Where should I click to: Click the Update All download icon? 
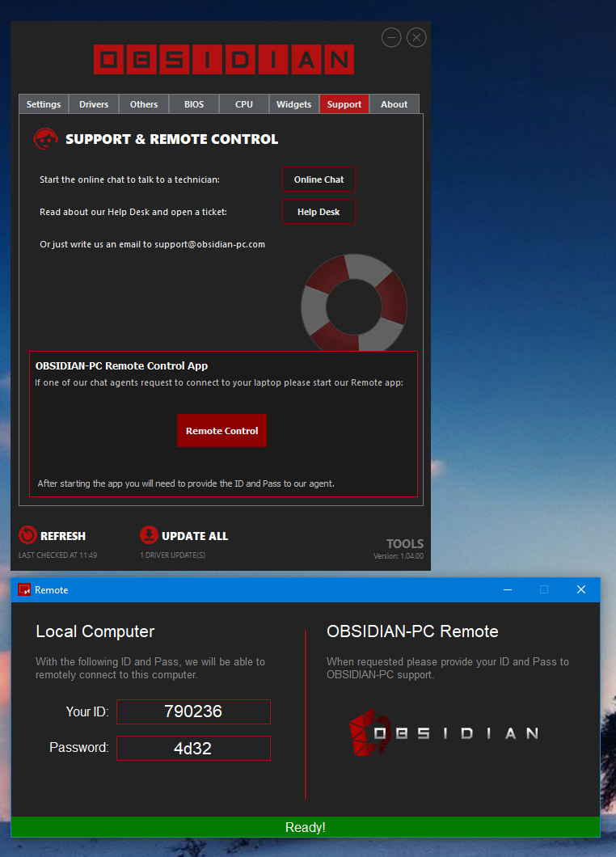[149, 534]
